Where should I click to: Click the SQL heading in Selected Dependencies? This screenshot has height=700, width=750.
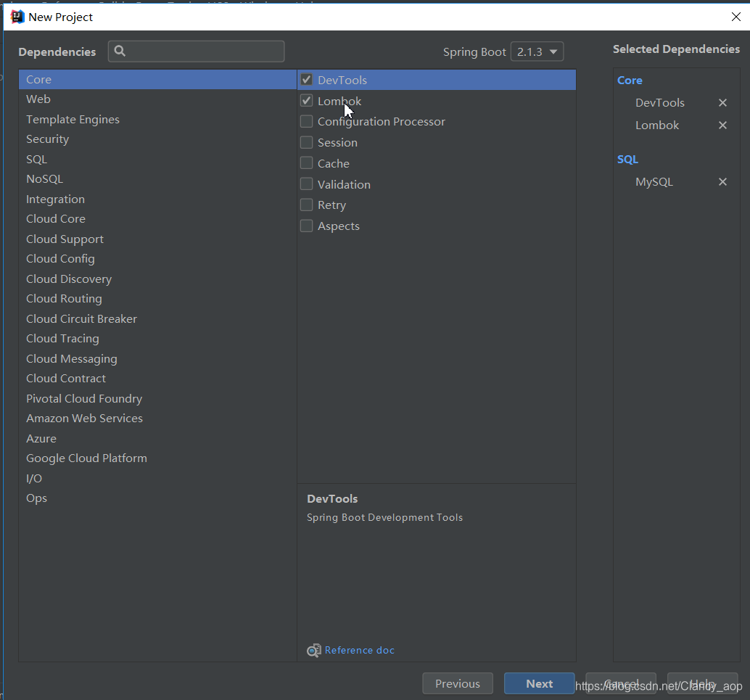(627, 160)
